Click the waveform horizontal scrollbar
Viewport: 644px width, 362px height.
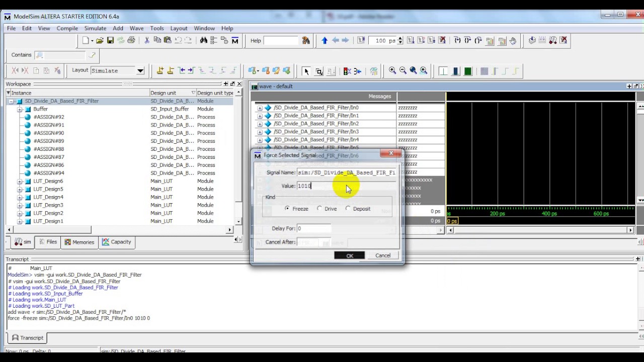click(x=540, y=230)
